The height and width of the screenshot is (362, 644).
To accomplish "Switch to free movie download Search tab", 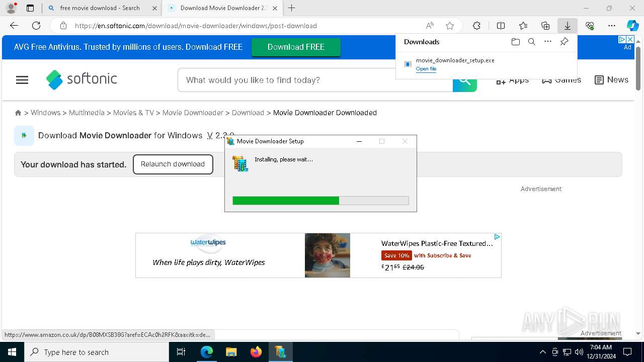I will [x=100, y=8].
